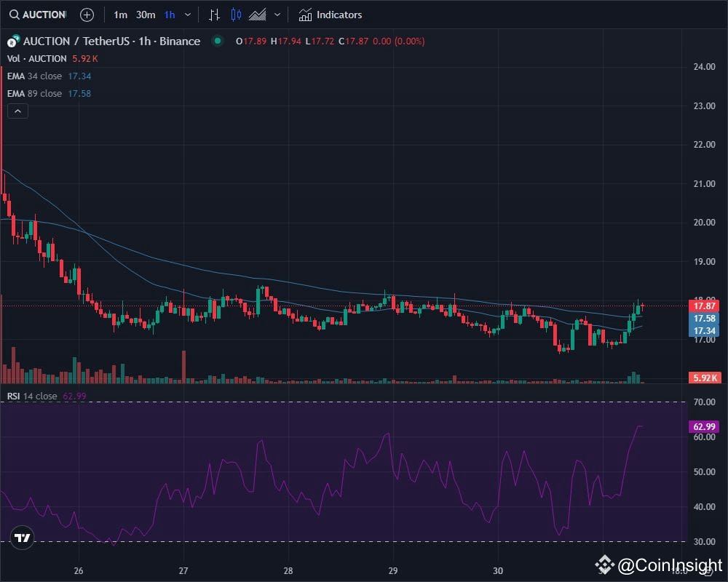The width and height of the screenshot is (728, 582).
Task: Click the 27 date on time axis
Action: (x=183, y=571)
